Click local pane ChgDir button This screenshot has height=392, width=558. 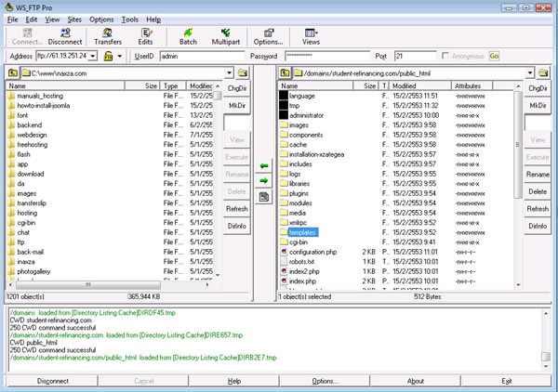point(237,88)
